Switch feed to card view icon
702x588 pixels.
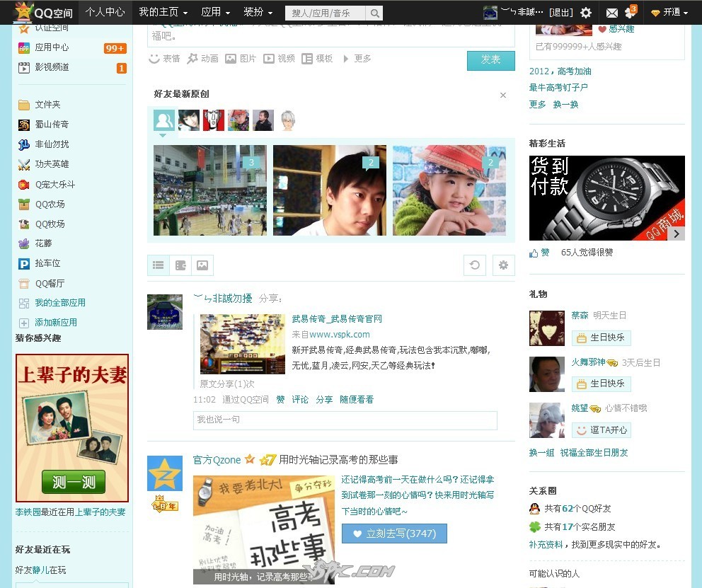[180, 265]
